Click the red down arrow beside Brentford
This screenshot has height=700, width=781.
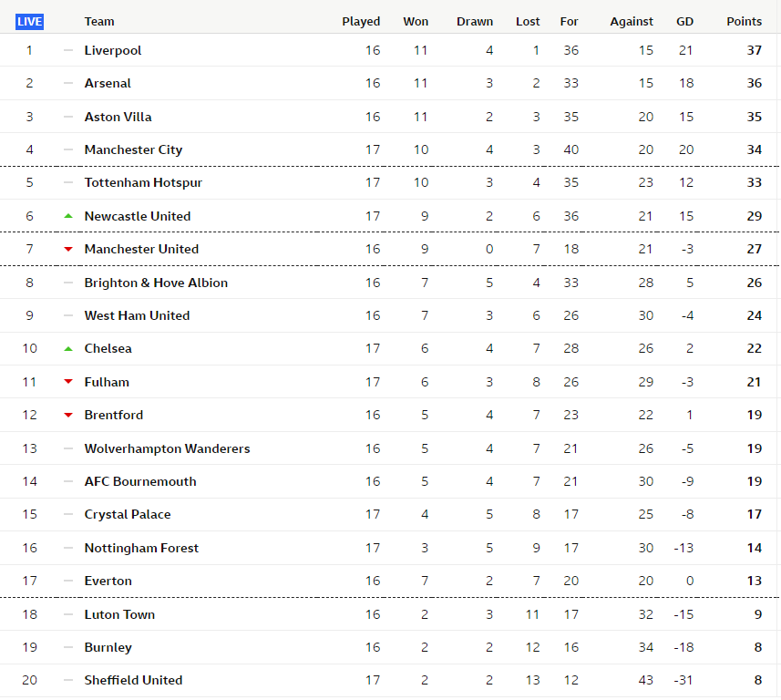[x=68, y=415]
